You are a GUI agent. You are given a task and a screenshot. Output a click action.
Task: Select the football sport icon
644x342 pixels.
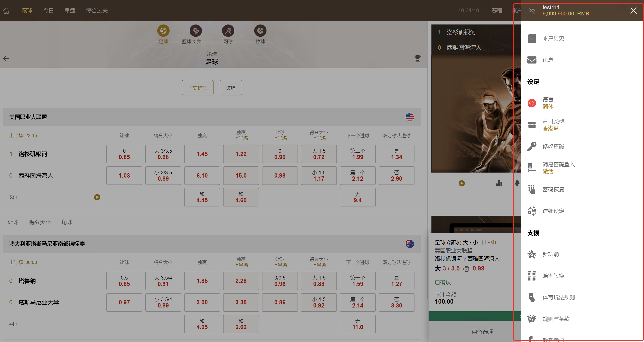[163, 31]
